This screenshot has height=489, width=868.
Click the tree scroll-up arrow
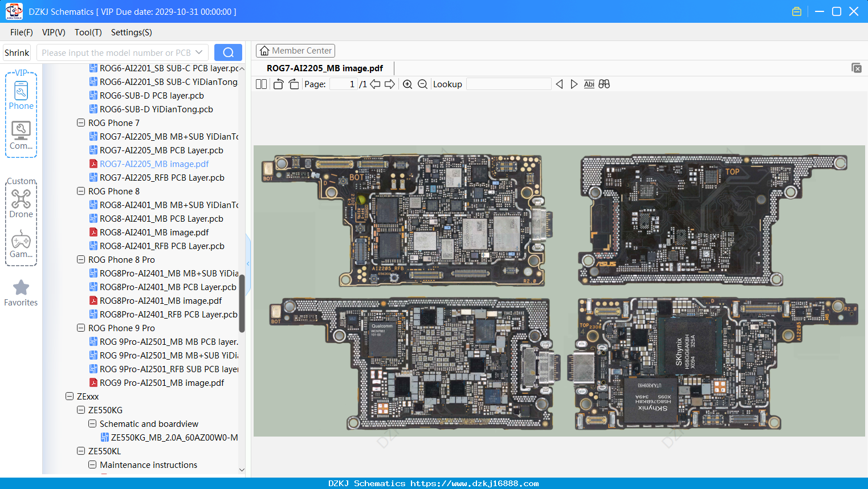point(242,68)
